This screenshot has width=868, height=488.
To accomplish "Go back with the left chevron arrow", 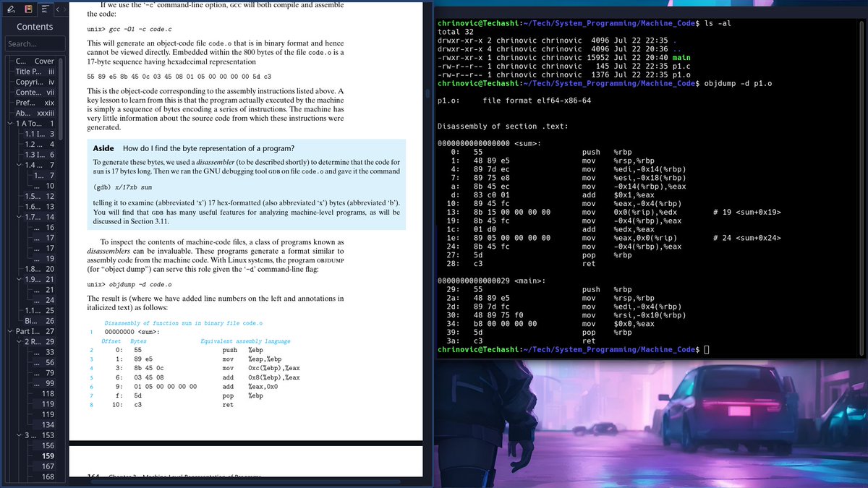I will coord(58,9).
